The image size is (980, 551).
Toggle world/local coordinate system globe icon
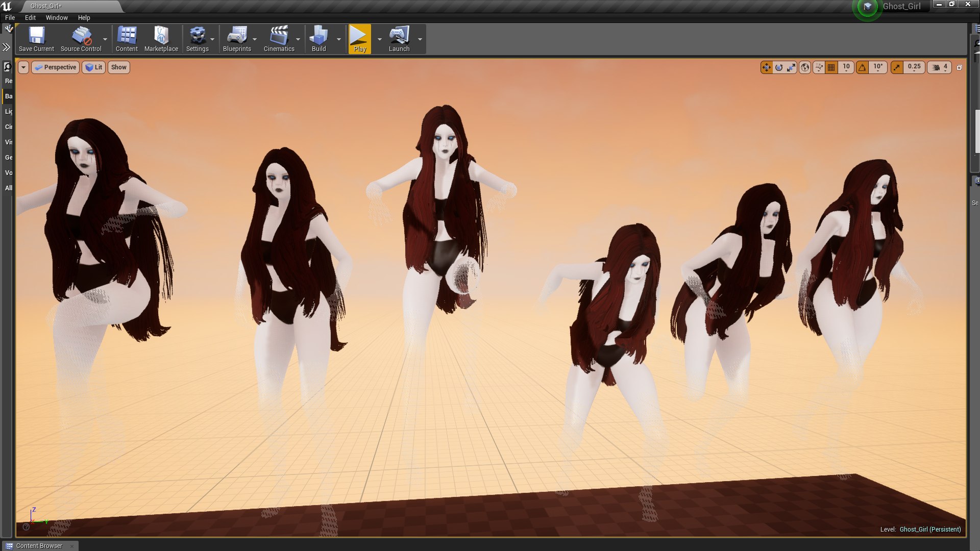[x=805, y=67]
